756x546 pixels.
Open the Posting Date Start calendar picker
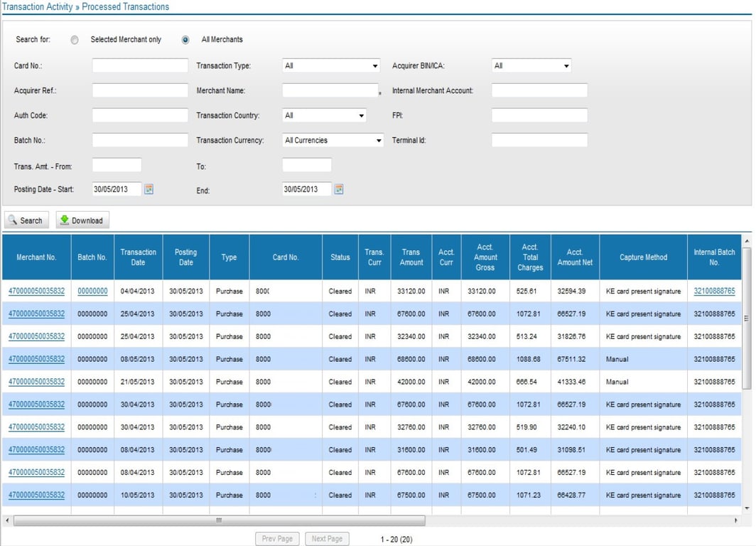click(149, 189)
